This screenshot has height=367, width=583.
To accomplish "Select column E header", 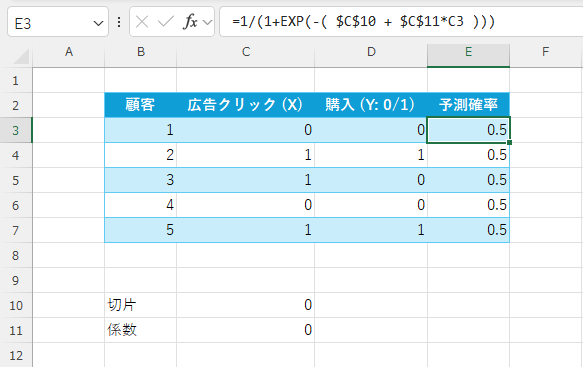I will (468, 52).
